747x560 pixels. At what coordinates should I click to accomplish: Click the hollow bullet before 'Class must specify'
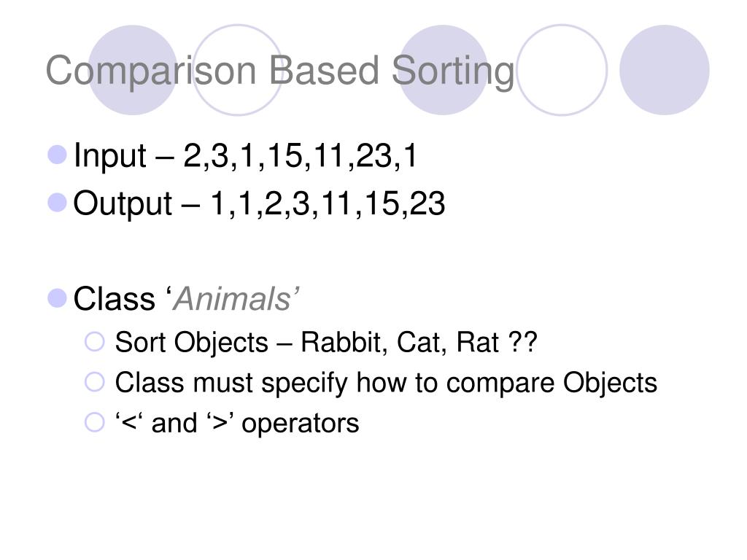94,381
